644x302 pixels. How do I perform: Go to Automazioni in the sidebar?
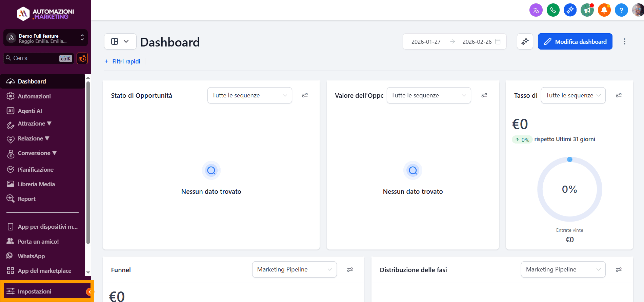click(34, 96)
